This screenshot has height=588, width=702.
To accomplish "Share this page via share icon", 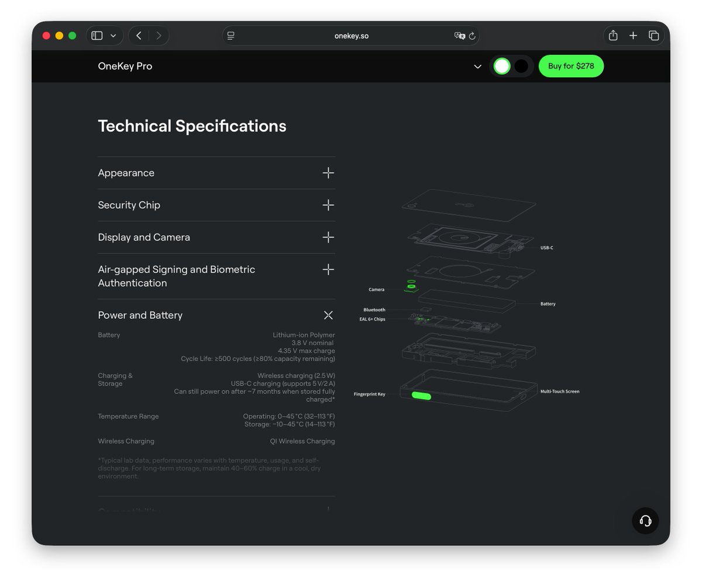I will pyautogui.click(x=613, y=36).
